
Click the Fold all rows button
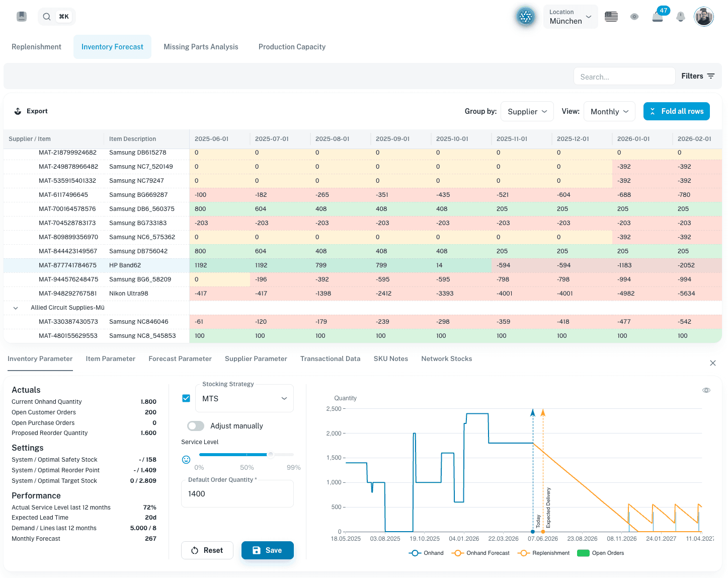point(676,111)
